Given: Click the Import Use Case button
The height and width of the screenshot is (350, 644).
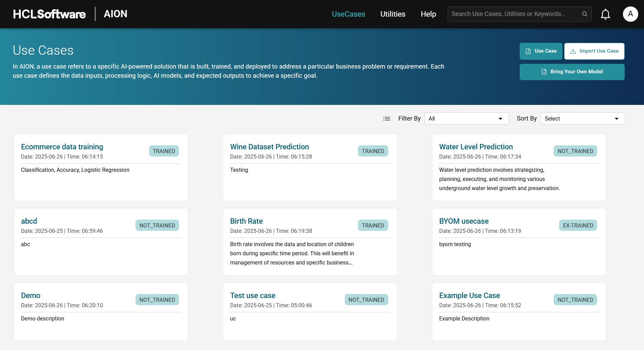Looking at the screenshot, I should [594, 51].
